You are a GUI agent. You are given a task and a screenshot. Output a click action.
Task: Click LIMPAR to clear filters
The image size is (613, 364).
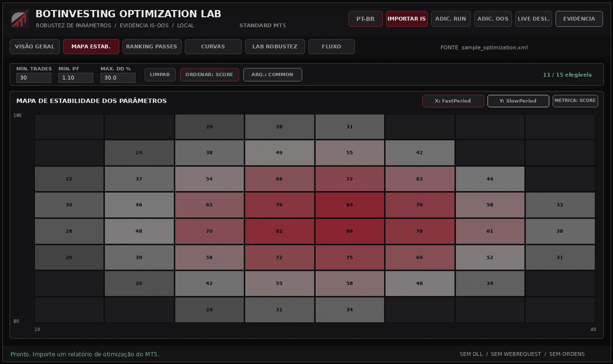[160, 75]
